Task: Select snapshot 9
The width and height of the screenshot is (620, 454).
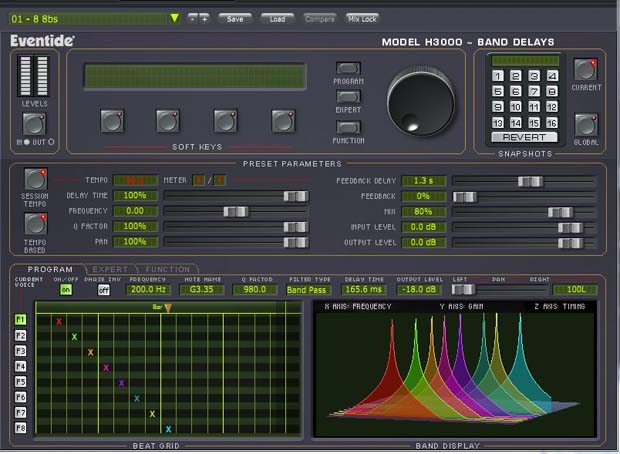Action: coord(498,107)
